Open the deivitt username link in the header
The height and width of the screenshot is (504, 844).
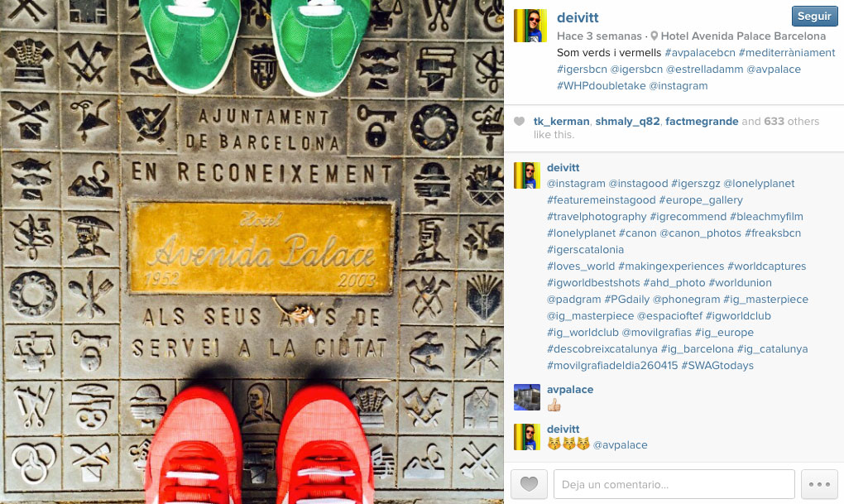tap(578, 17)
